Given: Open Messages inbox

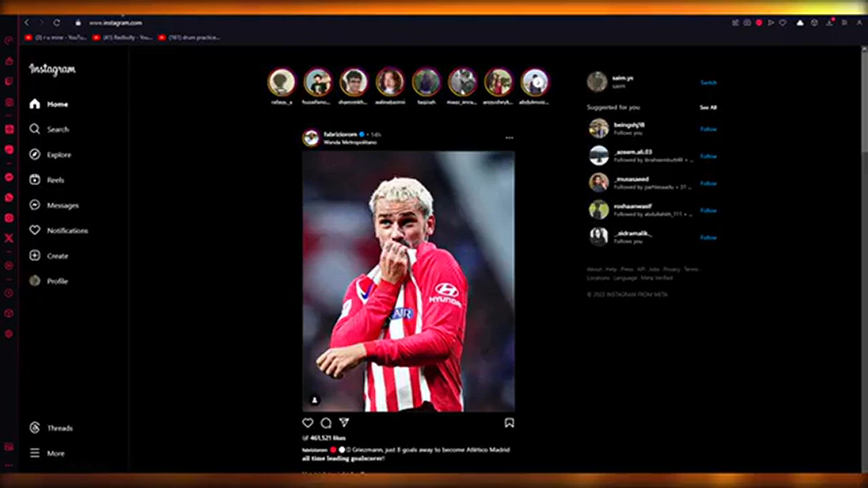Looking at the screenshot, I should tap(54, 205).
